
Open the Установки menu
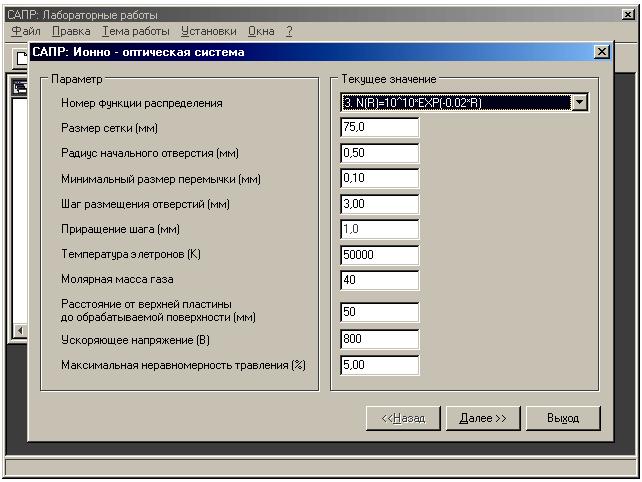pos(209,31)
